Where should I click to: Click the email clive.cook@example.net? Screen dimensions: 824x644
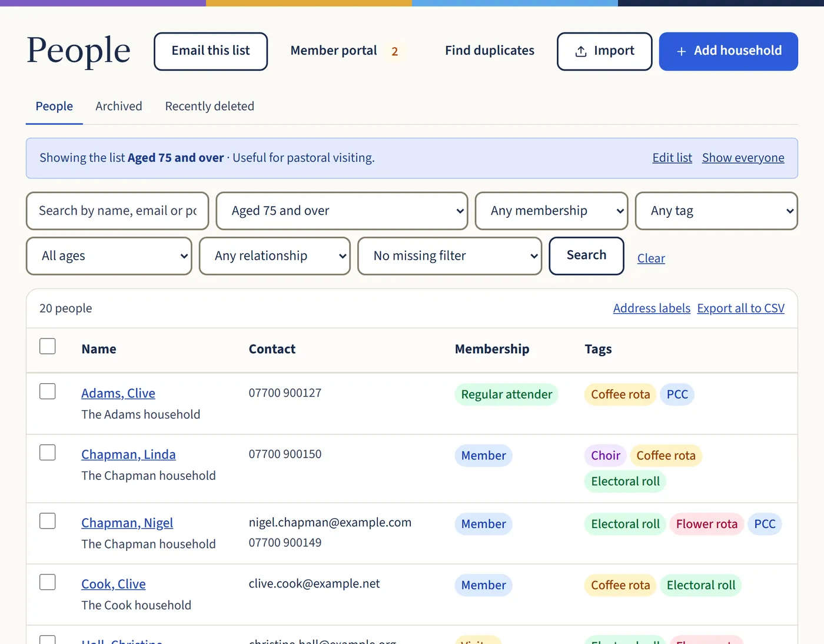pos(314,584)
